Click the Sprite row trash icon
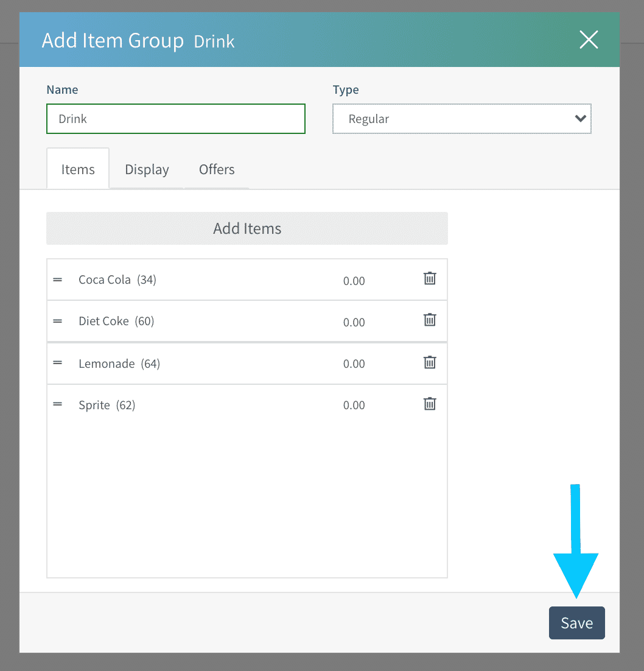 [x=430, y=404]
